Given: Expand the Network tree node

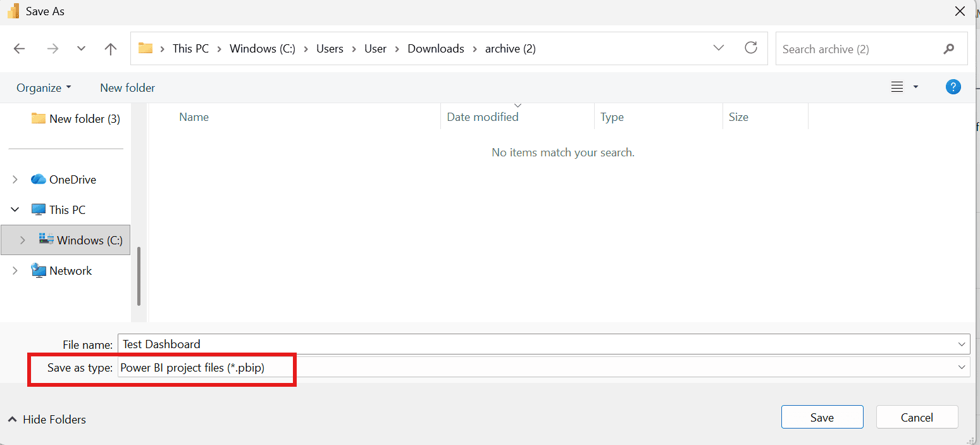Looking at the screenshot, I should (x=15, y=271).
